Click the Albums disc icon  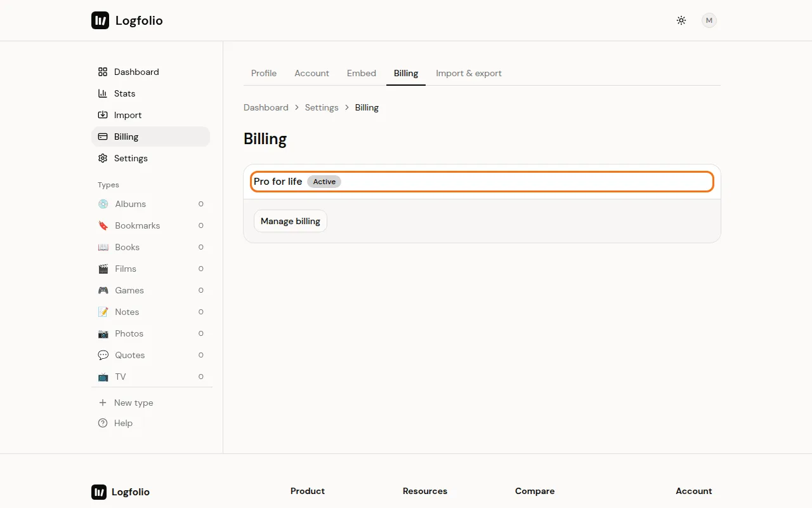coord(103,204)
